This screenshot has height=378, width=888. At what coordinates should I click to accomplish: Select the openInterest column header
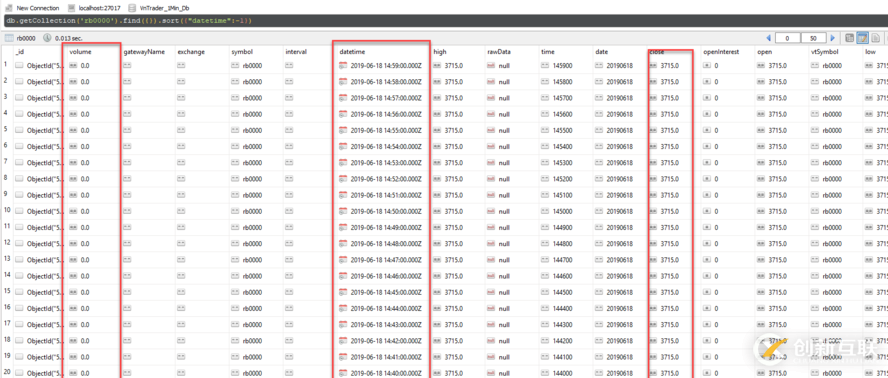pyautogui.click(x=721, y=52)
